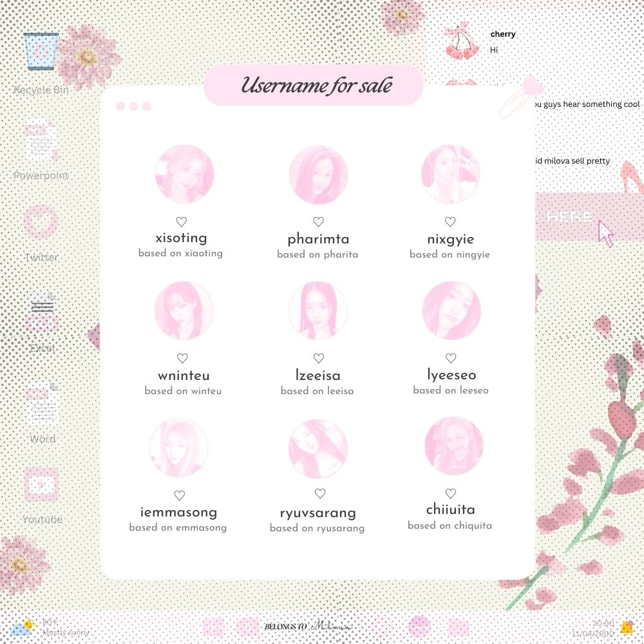The height and width of the screenshot is (644, 644).
Task: Click the username text wninteu
Action: coord(184,375)
